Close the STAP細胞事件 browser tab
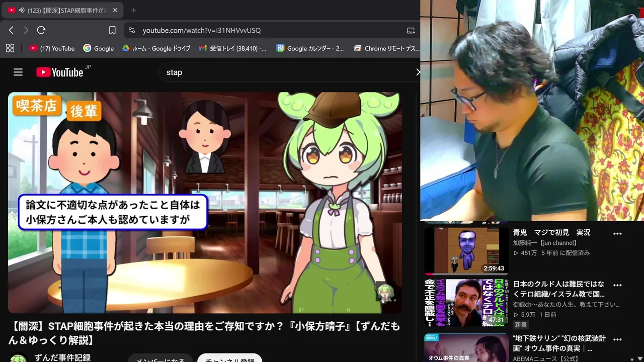 point(115,10)
